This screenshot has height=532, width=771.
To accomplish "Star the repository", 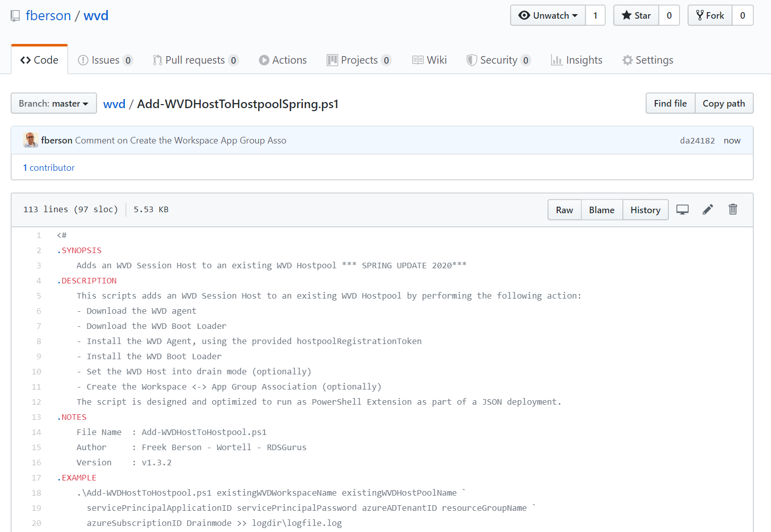I will 636,15.
